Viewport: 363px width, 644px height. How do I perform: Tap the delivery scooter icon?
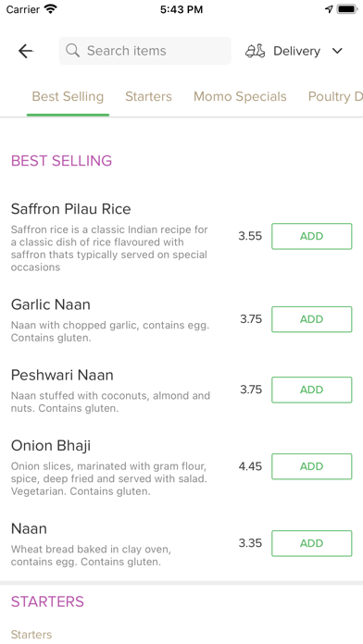[256, 51]
